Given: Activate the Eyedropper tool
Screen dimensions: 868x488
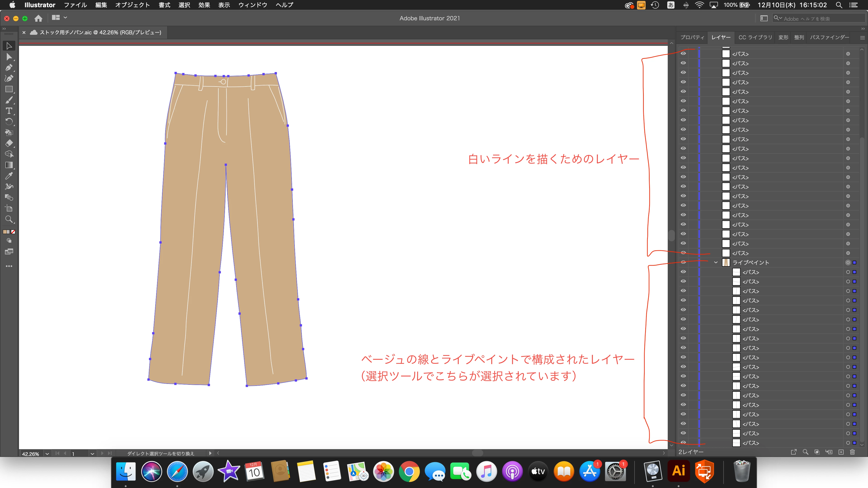Looking at the screenshot, I should [9, 176].
